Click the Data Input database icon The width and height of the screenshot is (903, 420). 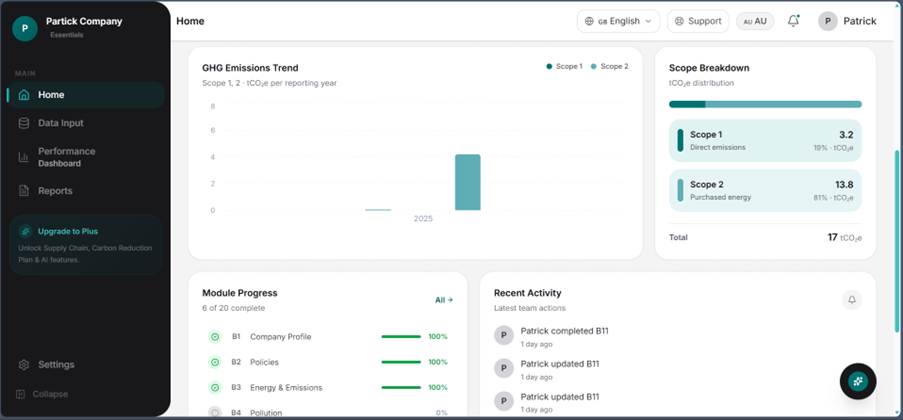tap(24, 123)
